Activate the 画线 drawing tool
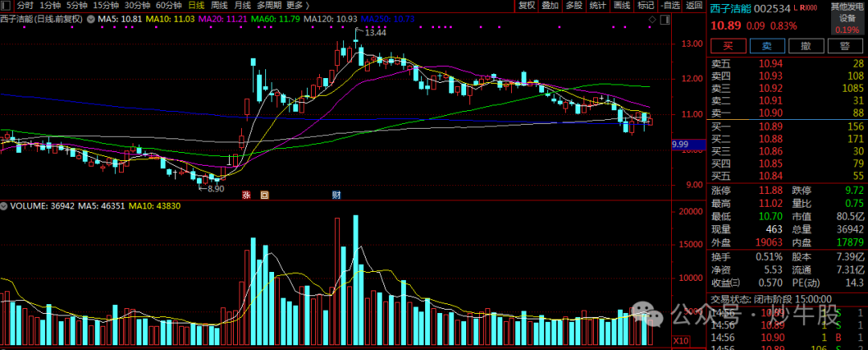 click(x=622, y=6)
